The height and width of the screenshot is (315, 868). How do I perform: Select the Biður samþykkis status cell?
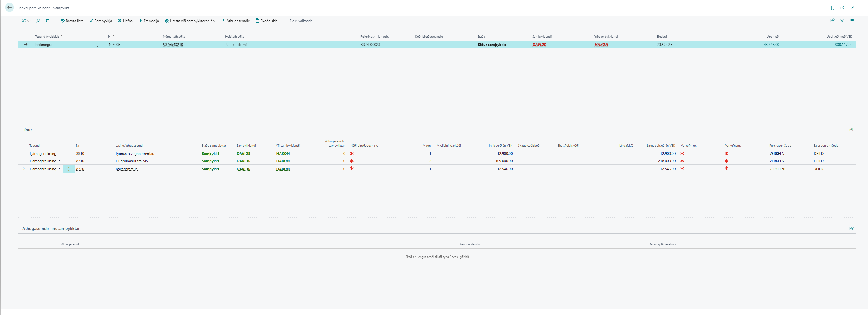click(x=492, y=45)
